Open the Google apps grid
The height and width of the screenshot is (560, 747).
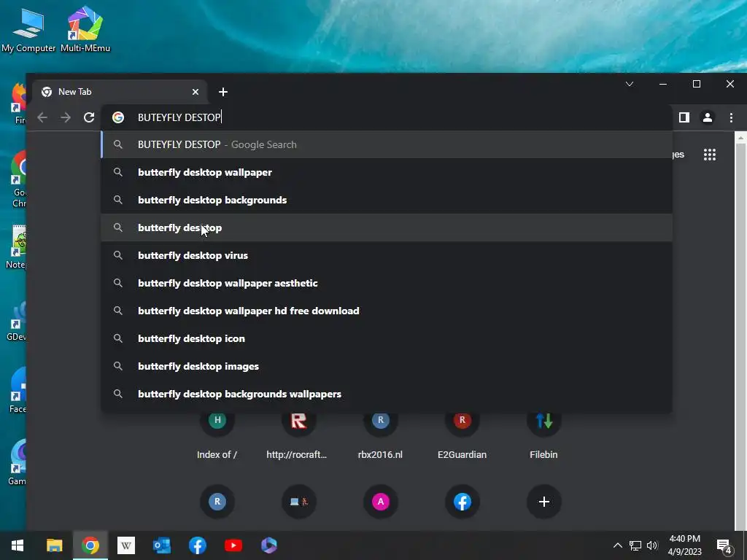[x=710, y=155]
